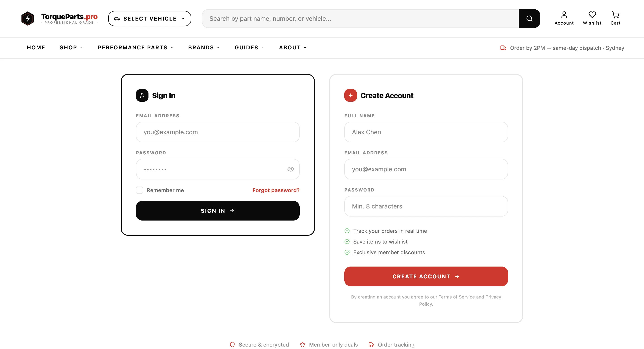This screenshot has width=644, height=349.
Task: Show the password using the eye toggle
Action: click(290, 169)
